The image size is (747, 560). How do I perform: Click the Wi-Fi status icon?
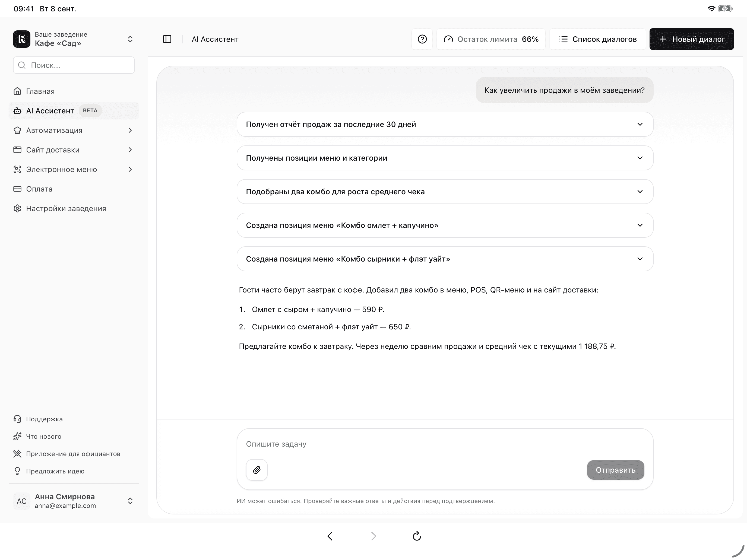pyautogui.click(x=711, y=9)
